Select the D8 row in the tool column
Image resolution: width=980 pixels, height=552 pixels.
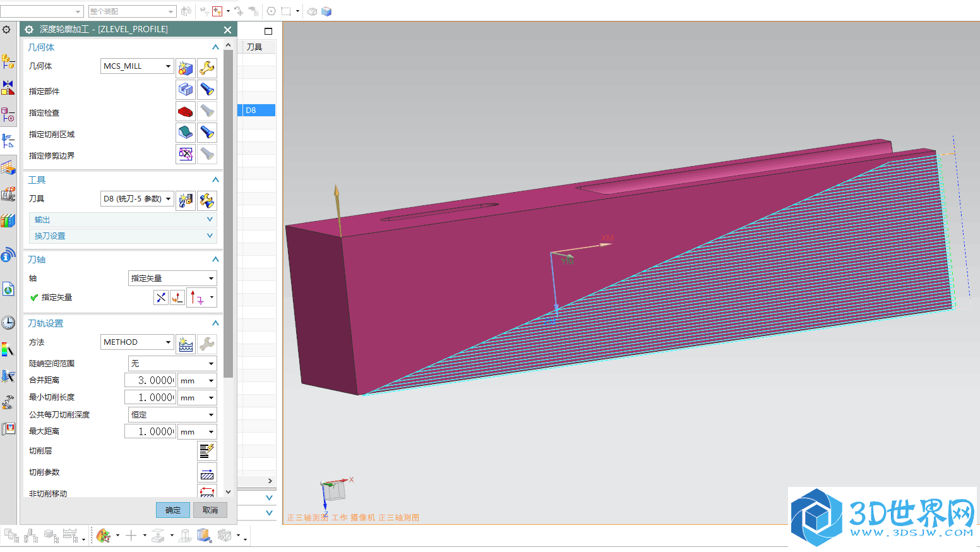[x=256, y=110]
